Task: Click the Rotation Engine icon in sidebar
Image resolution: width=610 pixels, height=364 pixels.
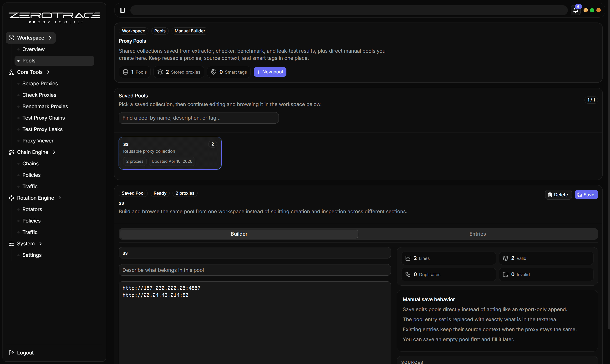Action: click(x=11, y=198)
